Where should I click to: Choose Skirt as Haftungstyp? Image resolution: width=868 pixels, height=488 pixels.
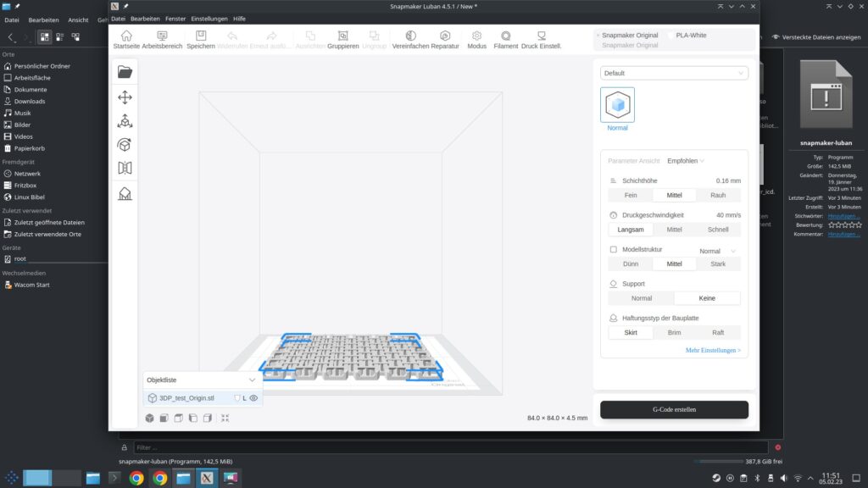(x=631, y=332)
